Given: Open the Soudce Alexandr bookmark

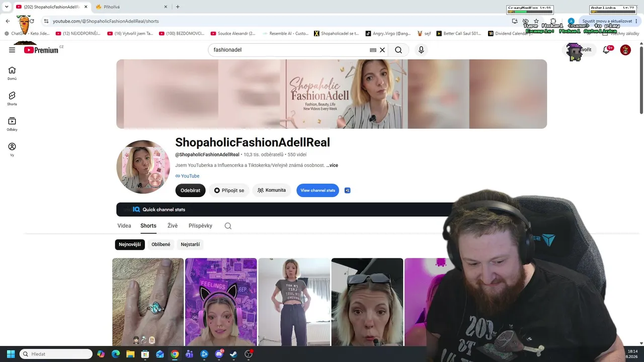Looking at the screenshot, I should [233, 34].
